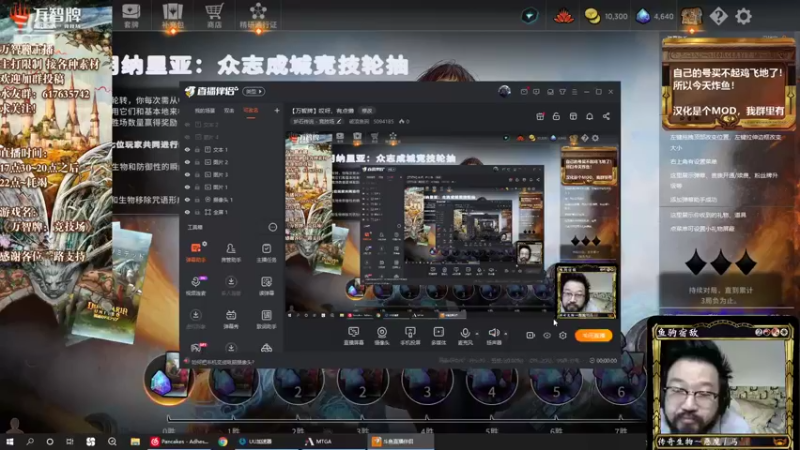
Task: Click the webcam card thumbnail at bottom right
Action: pos(723,384)
